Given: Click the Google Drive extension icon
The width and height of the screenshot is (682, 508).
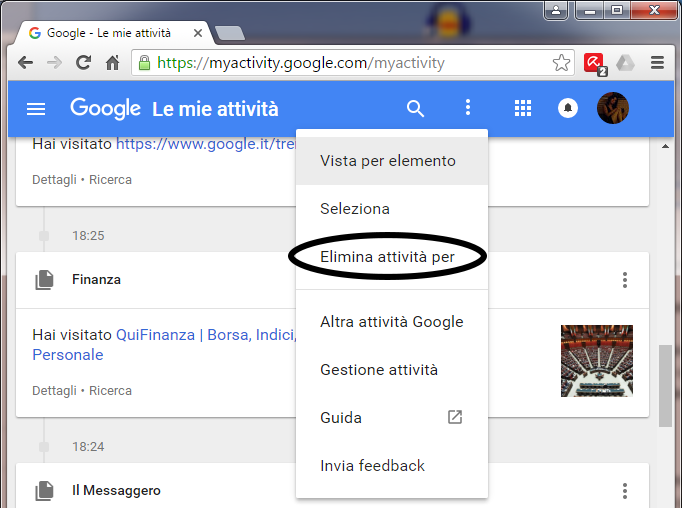Looking at the screenshot, I should 625,64.
